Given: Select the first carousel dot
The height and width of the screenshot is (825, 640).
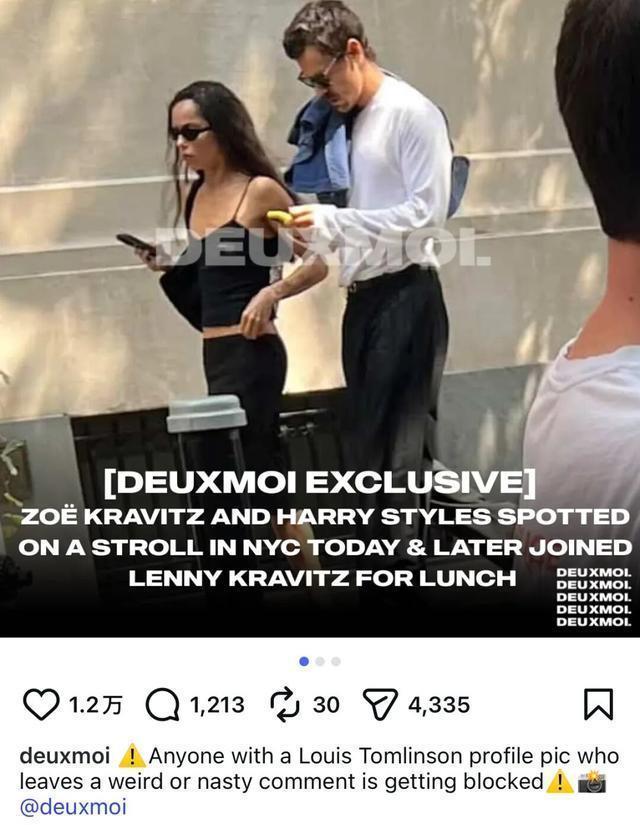Looking at the screenshot, I should tap(304, 661).
